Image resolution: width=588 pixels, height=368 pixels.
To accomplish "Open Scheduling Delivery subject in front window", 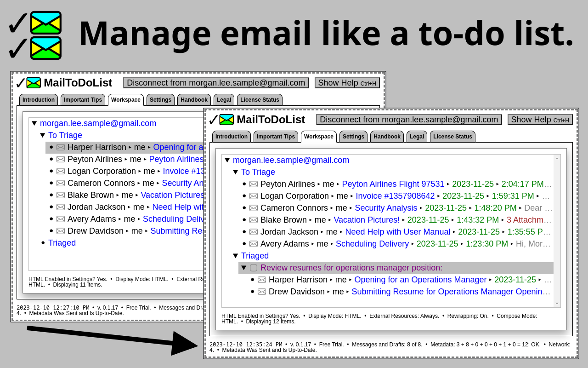I will pyautogui.click(x=372, y=244).
